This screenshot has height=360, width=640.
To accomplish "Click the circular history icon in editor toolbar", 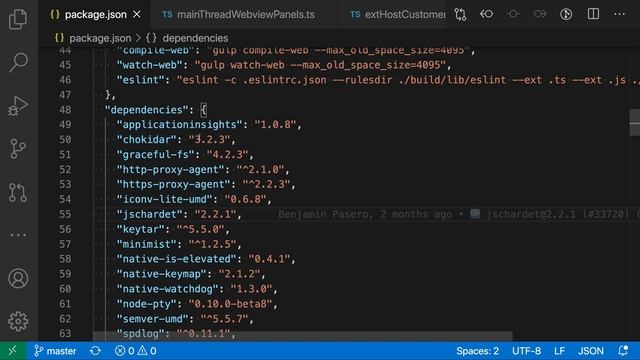I will 566,14.
